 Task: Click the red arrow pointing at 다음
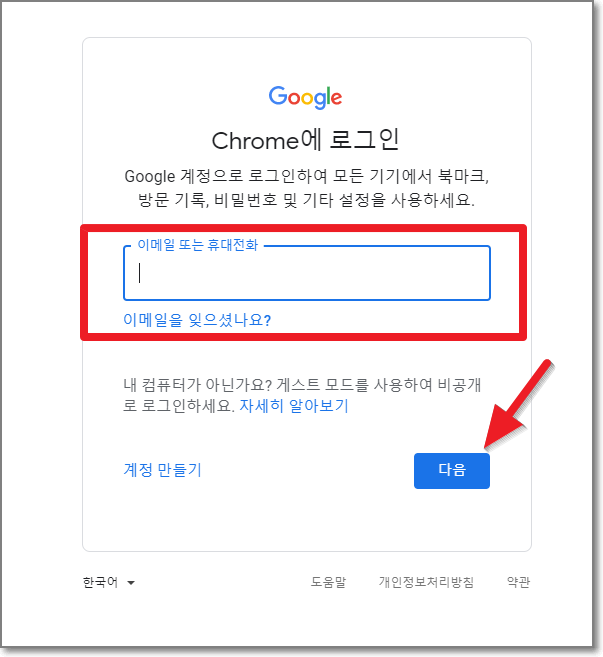519,406
